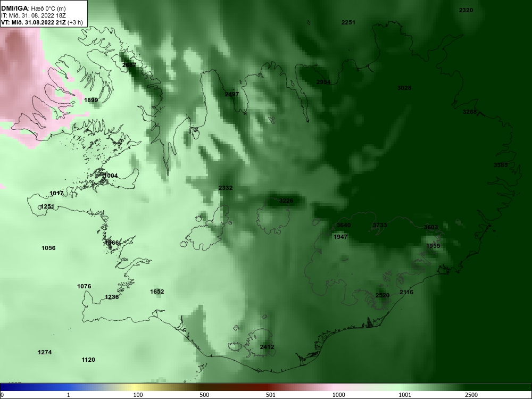Image resolution: width=532 pixels, height=399 pixels.
Task: Select the 1004 height label
Action: tap(111, 176)
